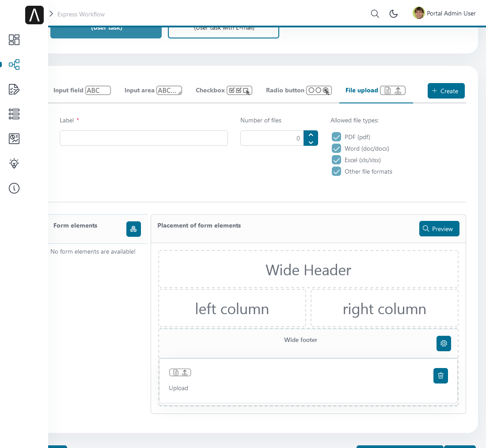Toggle dark mode moon icon
The image size is (486, 448).
point(393,14)
